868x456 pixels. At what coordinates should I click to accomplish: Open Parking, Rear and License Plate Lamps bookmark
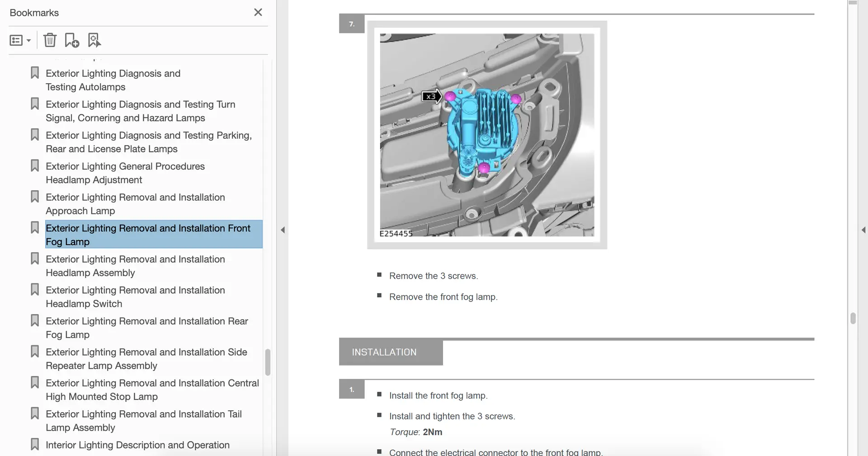pyautogui.click(x=149, y=142)
